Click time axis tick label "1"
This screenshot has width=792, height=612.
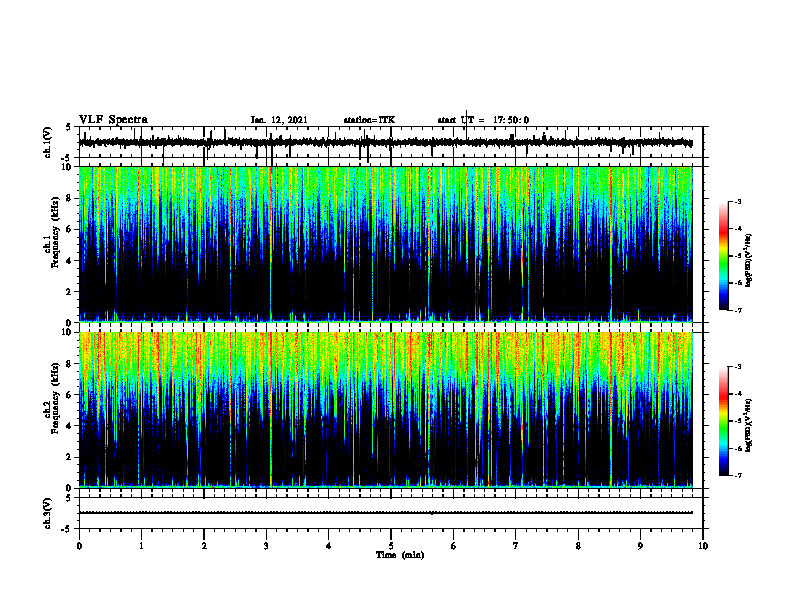[141, 546]
